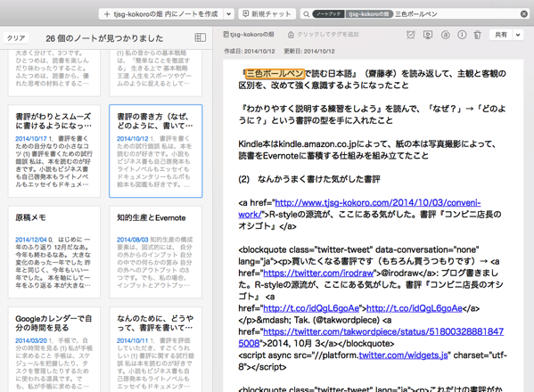Select the tjsg-kokoroの畑 search token
534x392 pixels.
click(369, 14)
